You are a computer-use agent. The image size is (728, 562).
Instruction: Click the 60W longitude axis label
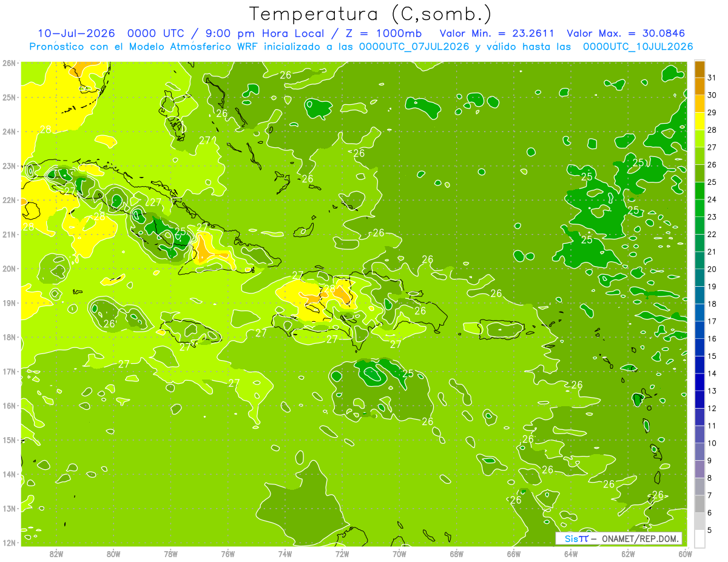tap(685, 554)
